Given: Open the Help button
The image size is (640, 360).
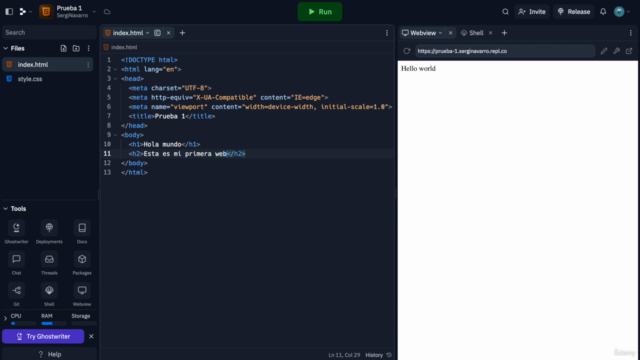Looking at the screenshot, I should (x=49, y=354).
